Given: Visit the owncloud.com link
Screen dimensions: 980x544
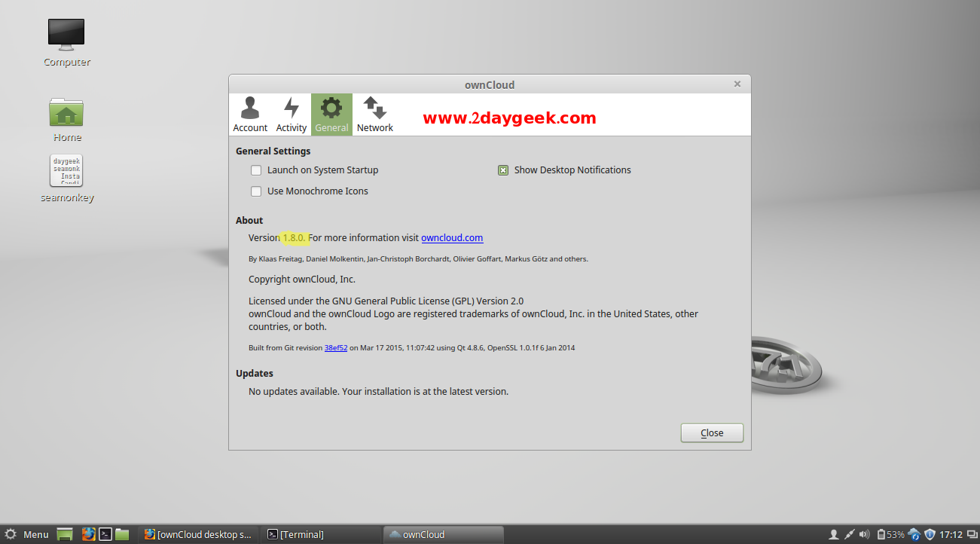Looking at the screenshot, I should click(x=452, y=238).
